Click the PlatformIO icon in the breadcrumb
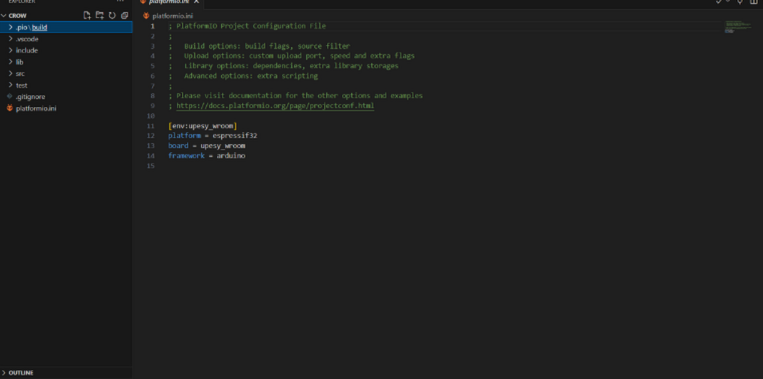The height and width of the screenshot is (379, 763). (x=146, y=16)
